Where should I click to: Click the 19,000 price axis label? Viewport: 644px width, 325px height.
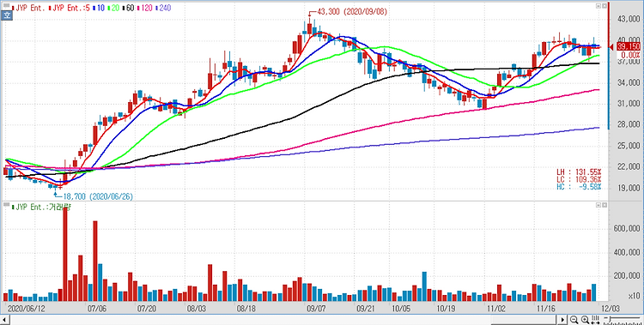click(x=629, y=188)
